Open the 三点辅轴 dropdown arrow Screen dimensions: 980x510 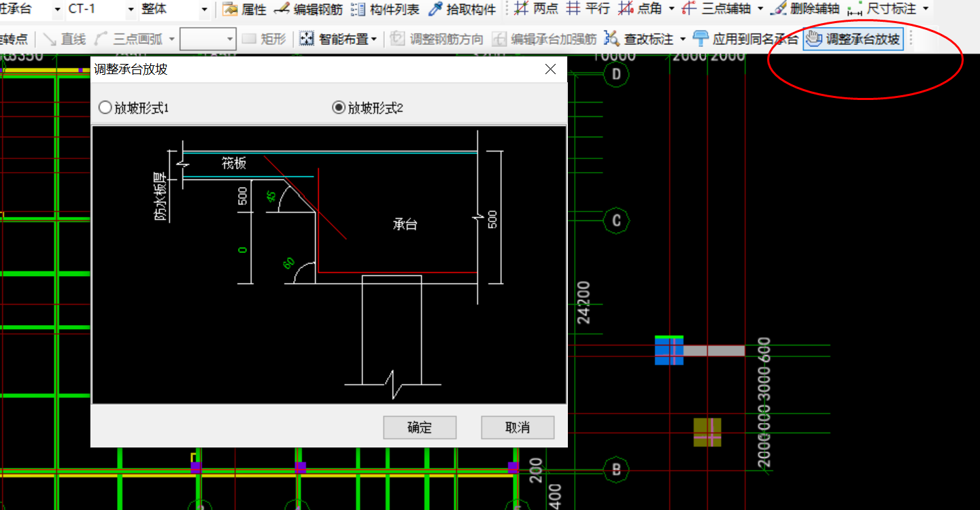760,10
